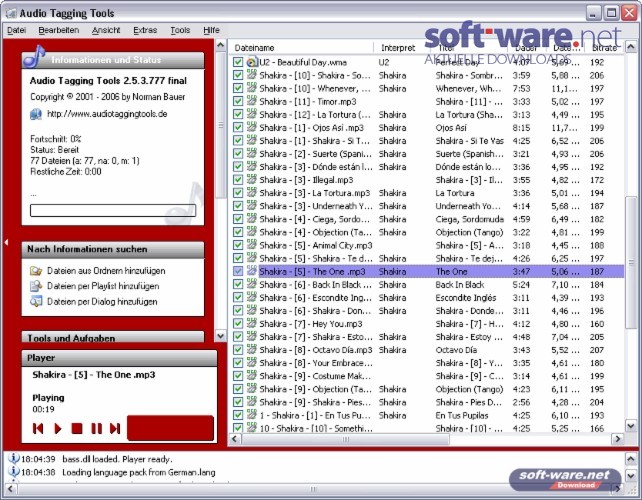This screenshot has height=500, width=642.
Task: Toggle checkbox for Shakira Timor.mp3
Action: click(238, 101)
